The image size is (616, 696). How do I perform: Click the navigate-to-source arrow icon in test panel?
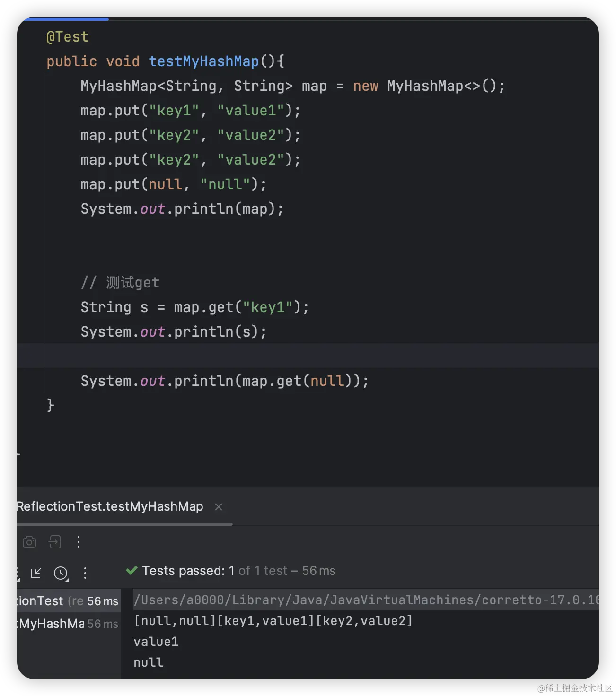pyautogui.click(x=36, y=573)
